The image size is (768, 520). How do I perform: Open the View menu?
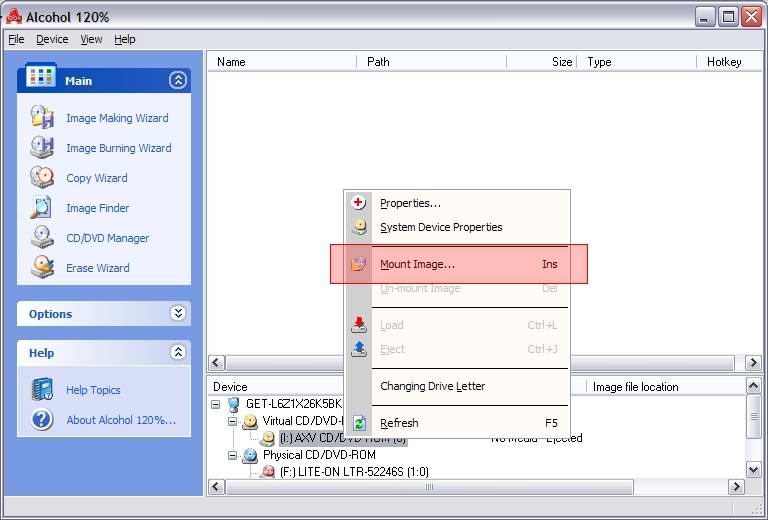[x=91, y=39]
